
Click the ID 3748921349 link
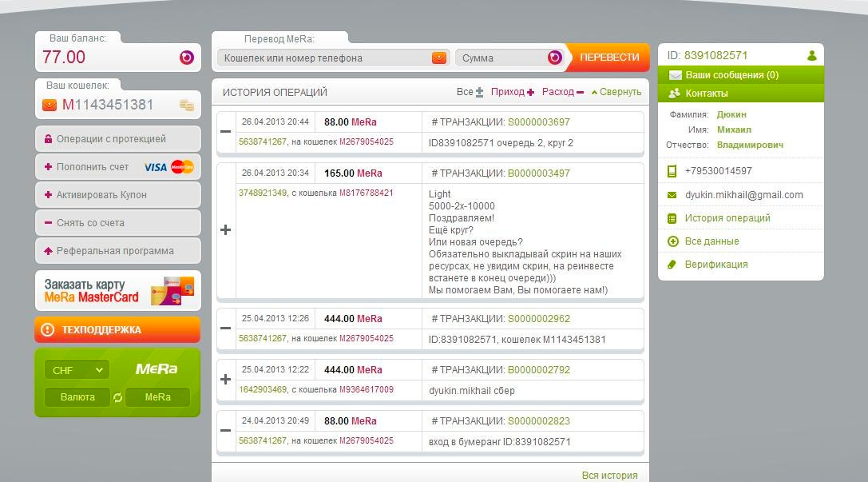(263, 193)
